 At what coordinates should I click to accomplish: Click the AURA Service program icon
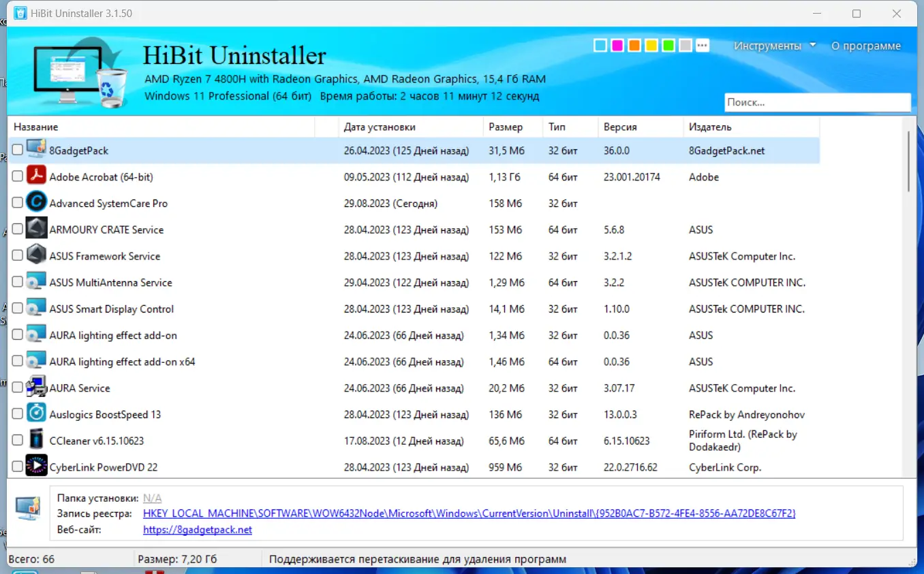pos(35,386)
